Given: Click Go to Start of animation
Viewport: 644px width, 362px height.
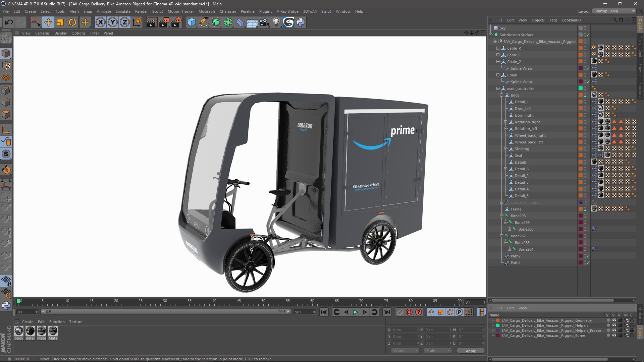Looking at the screenshot, I should click(324, 312).
